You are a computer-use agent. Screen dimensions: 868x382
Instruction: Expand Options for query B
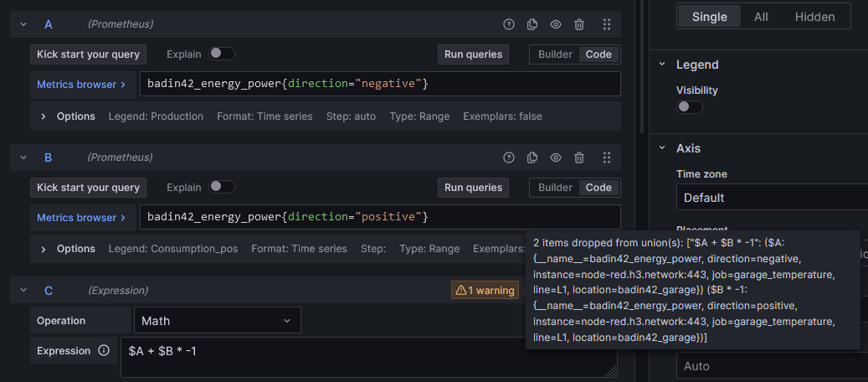[44, 249]
